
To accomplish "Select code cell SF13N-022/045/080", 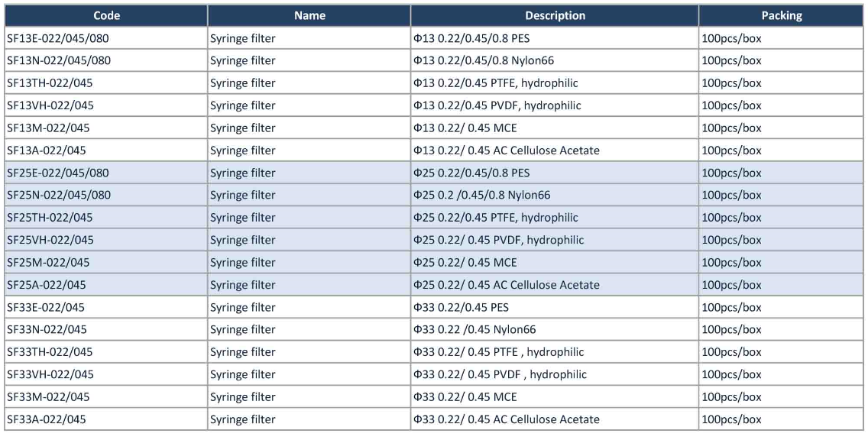I will click(106, 60).
